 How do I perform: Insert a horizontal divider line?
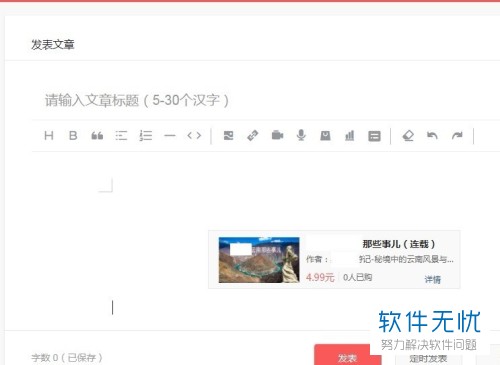point(170,136)
